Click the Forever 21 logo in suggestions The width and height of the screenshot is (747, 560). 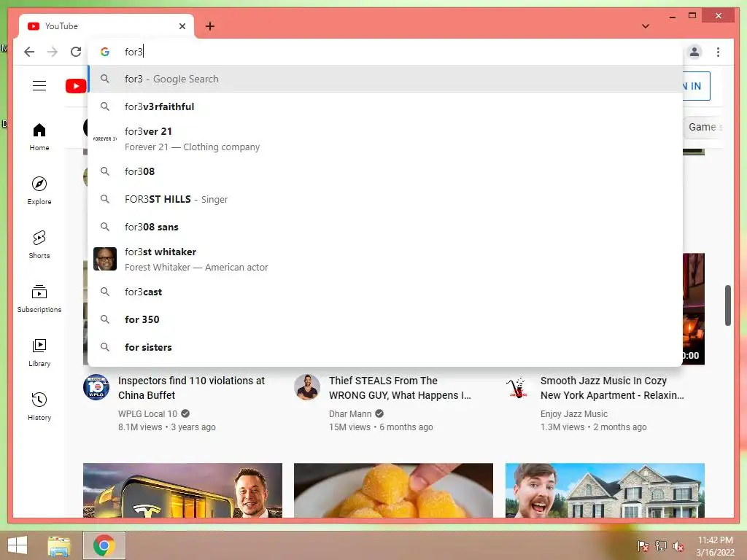point(105,139)
